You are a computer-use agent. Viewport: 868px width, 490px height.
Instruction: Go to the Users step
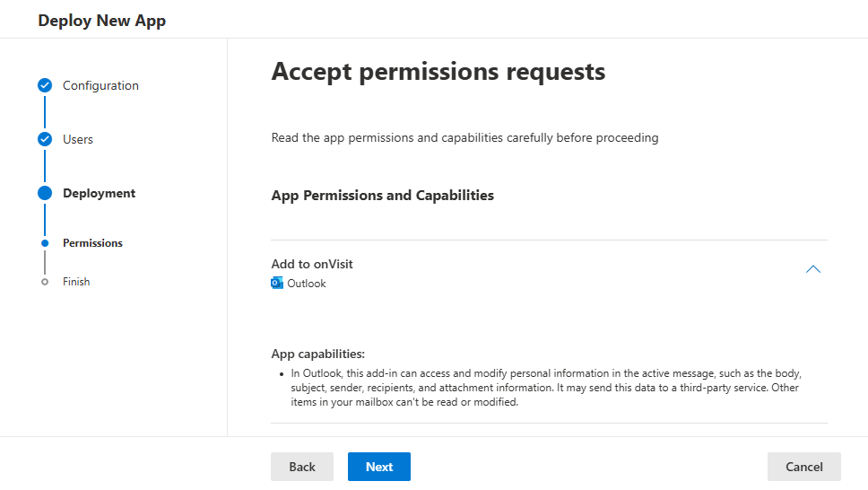[x=77, y=139]
